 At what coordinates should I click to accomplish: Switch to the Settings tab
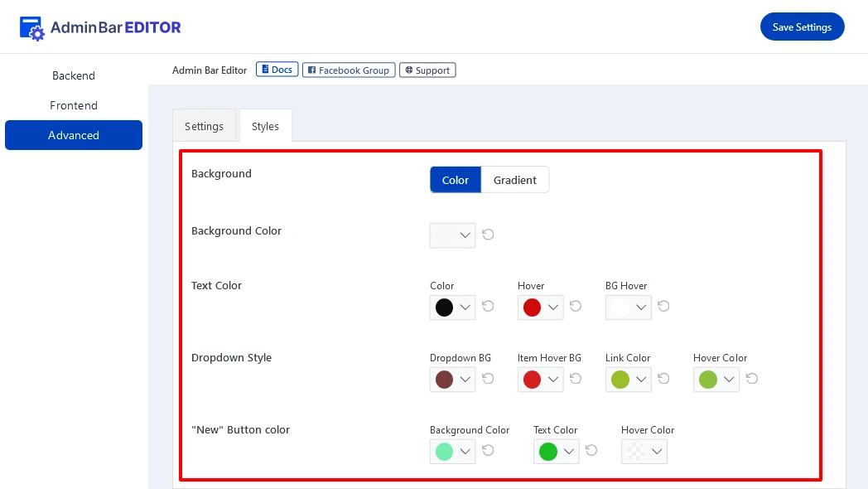coord(204,125)
